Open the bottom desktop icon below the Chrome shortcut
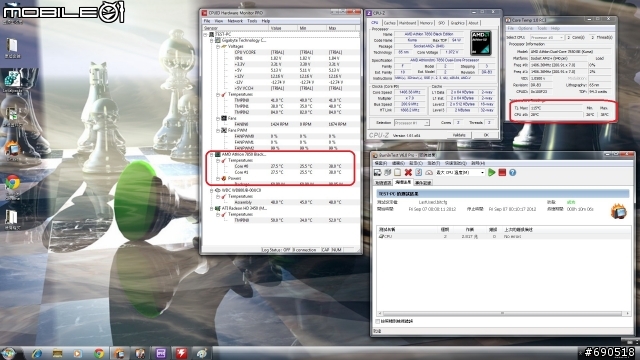 [x=12, y=220]
